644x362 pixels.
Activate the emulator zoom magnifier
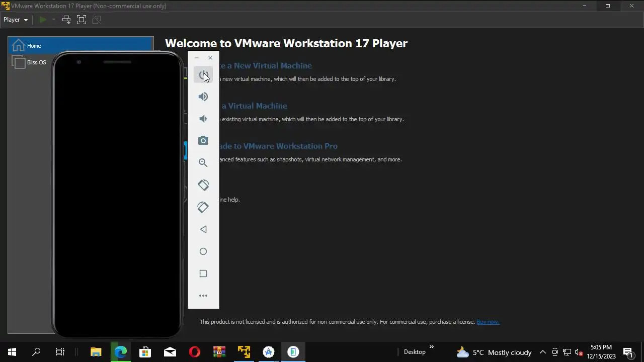(x=203, y=163)
